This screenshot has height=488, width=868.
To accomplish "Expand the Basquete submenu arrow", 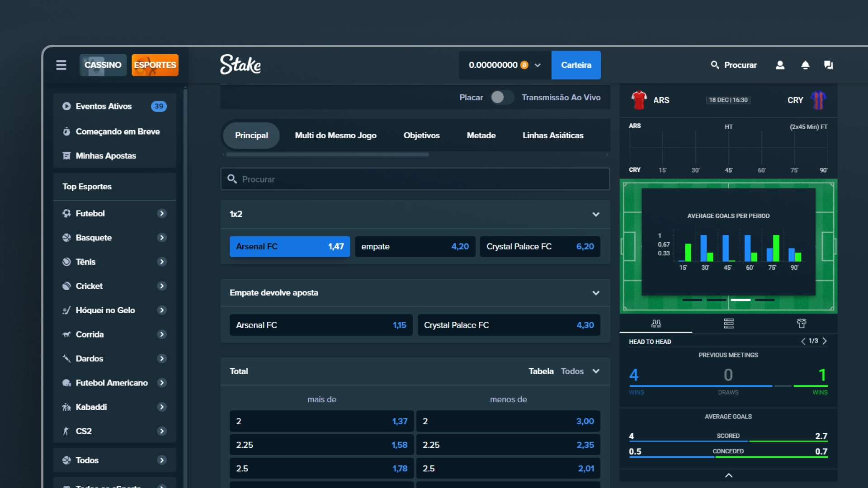I will 162,238.
